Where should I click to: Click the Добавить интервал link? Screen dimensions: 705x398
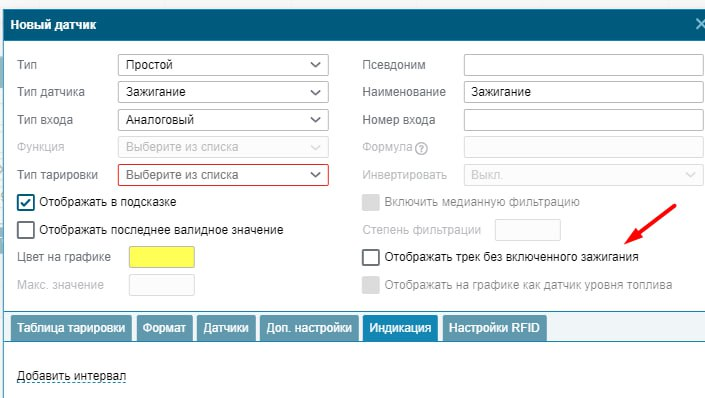coord(71,376)
